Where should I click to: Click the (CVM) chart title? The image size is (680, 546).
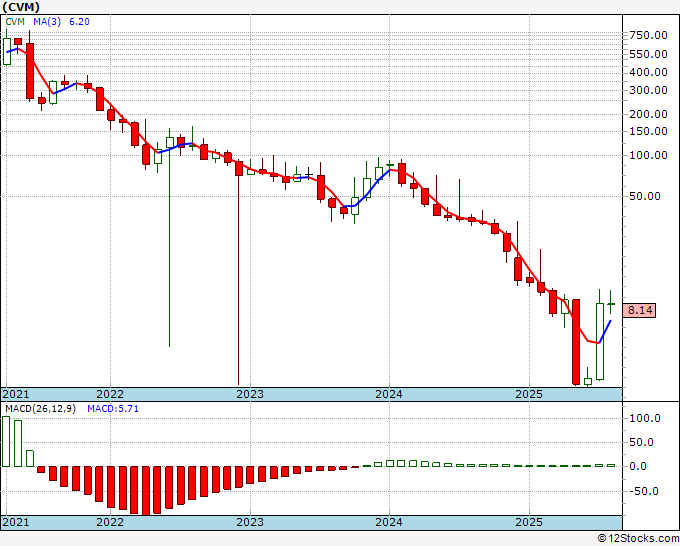point(21,7)
